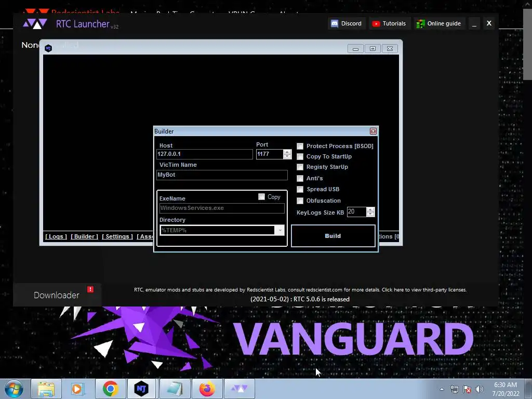This screenshot has width=532, height=399.
Task: Click the network tray icon
Action: pos(454,389)
